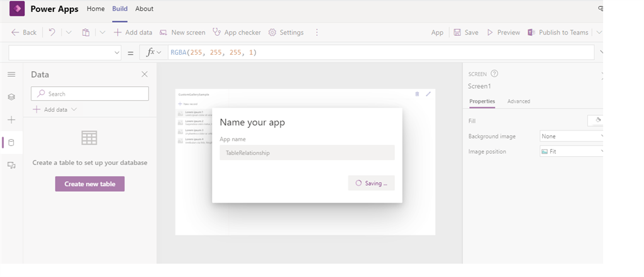The image size is (644, 277).
Task: Click the Create new table button
Action: (x=90, y=184)
